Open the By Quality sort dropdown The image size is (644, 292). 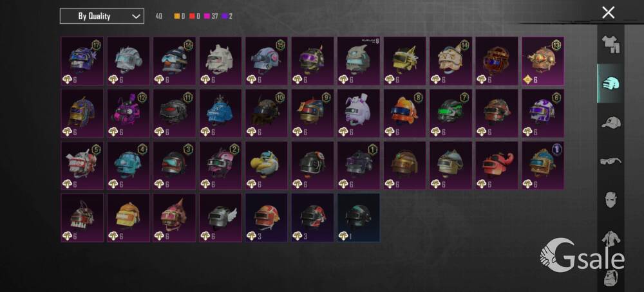[102, 16]
